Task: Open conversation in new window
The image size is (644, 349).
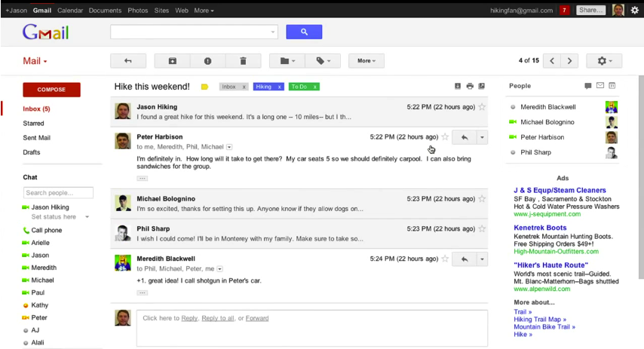Action: [481, 86]
